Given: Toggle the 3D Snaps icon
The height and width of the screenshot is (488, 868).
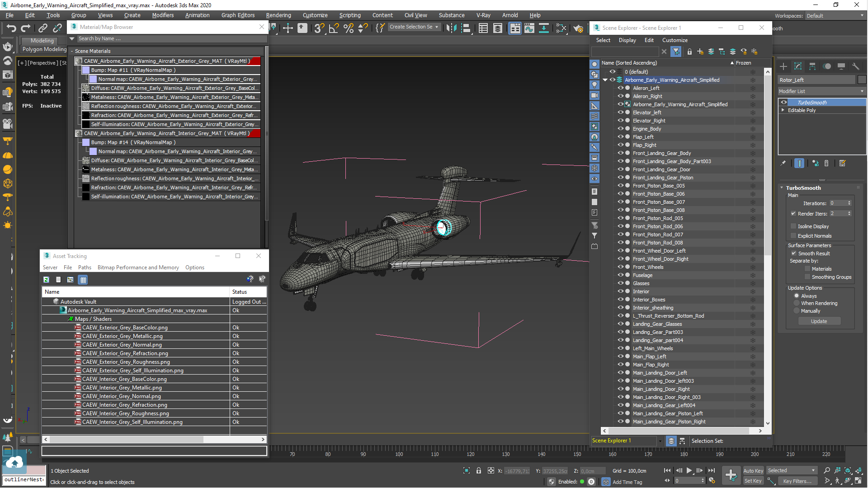Looking at the screenshot, I should [319, 28].
